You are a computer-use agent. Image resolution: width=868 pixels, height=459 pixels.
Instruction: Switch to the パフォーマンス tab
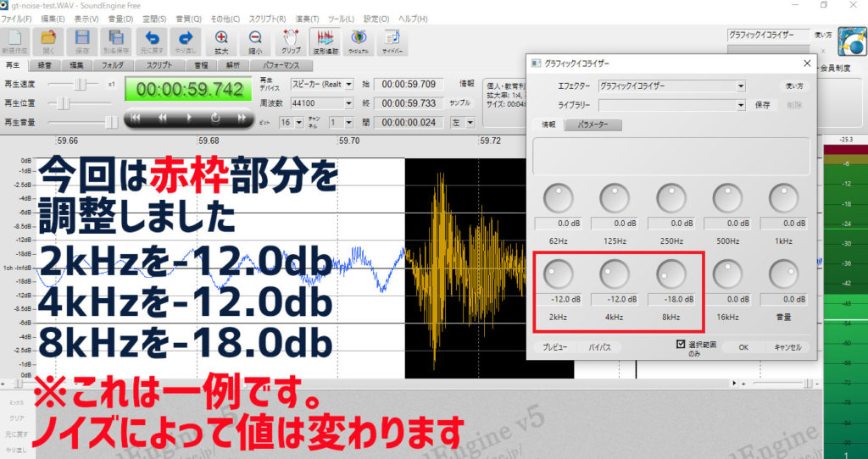(281, 65)
